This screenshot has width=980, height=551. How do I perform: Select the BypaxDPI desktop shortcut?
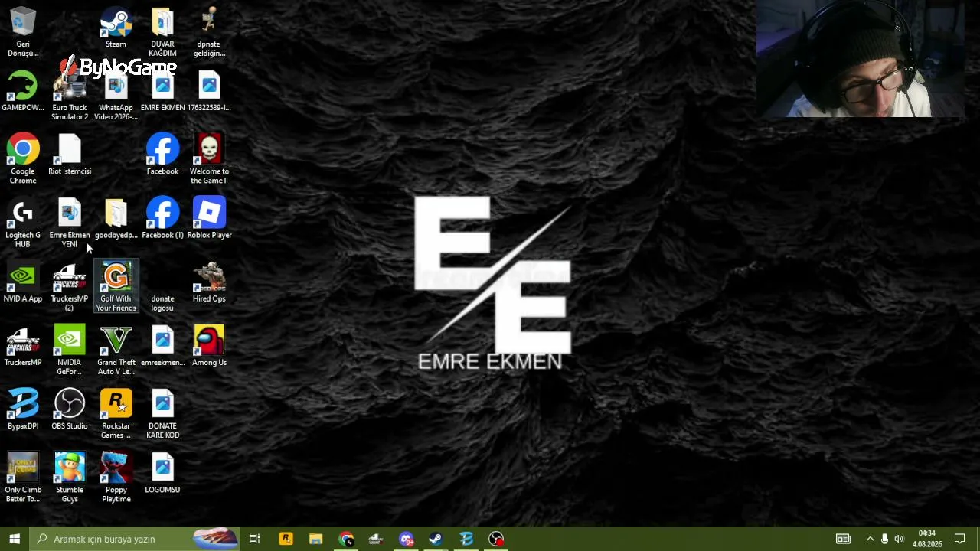point(23,409)
